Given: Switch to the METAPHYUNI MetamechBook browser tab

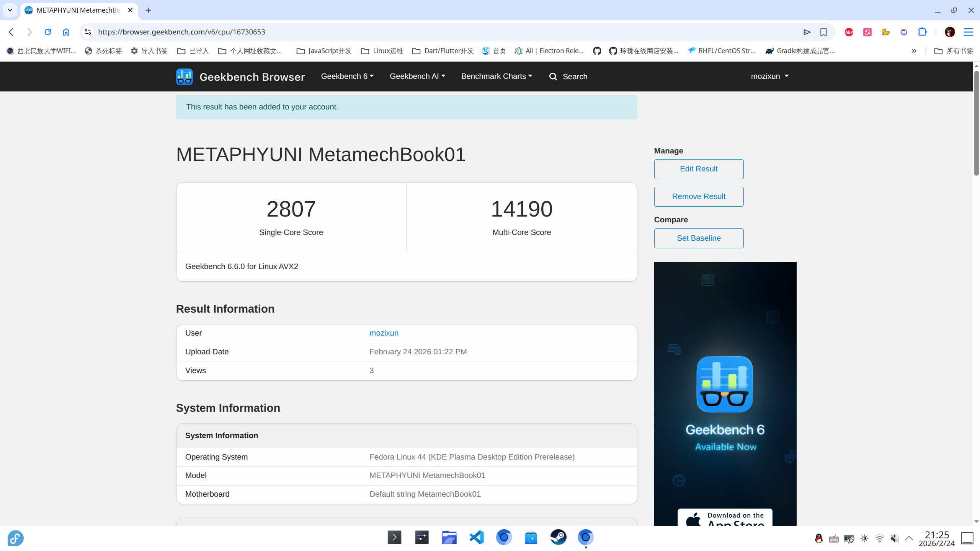Looking at the screenshot, I should click(78, 10).
